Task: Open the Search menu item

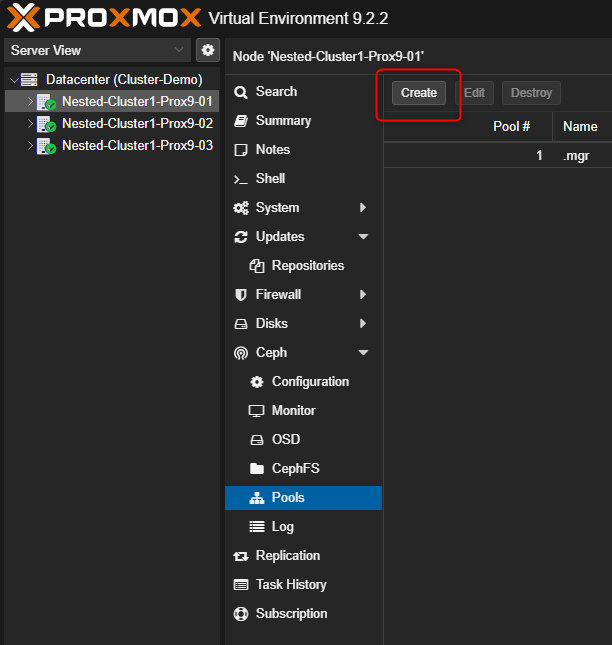Action: coord(304,92)
